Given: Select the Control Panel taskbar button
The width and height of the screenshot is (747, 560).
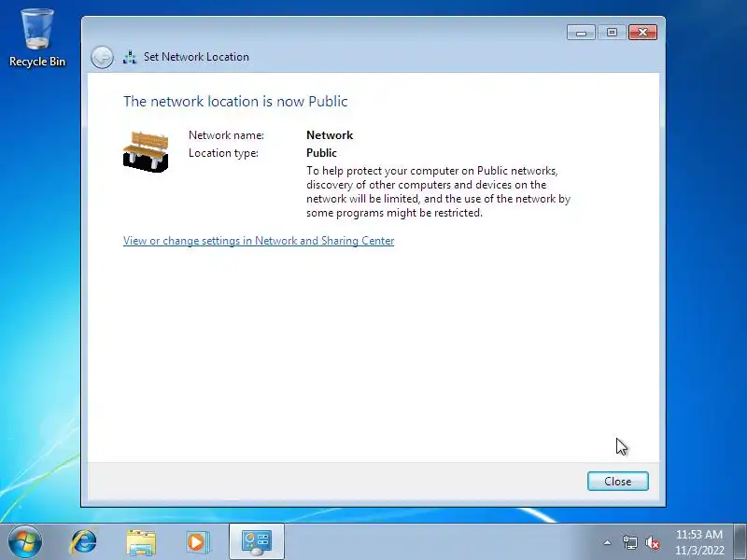Looking at the screenshot, I should click(x=257, y=542).
